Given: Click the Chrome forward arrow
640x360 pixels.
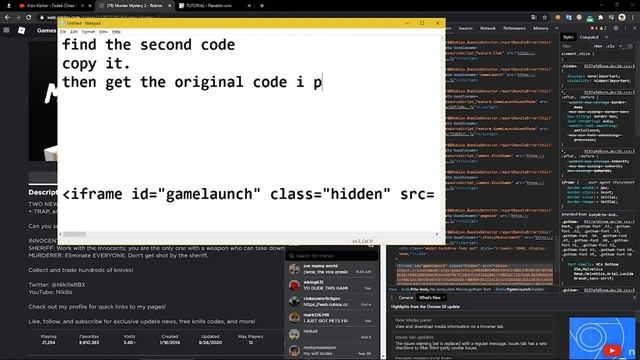Looking at the screenshot, I should (x=18, y=17).
